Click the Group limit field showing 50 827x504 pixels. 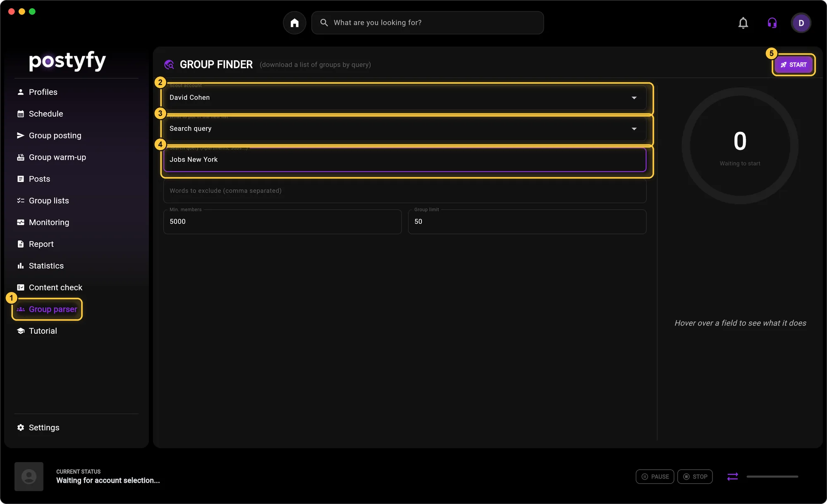click(x=527, y=222)
